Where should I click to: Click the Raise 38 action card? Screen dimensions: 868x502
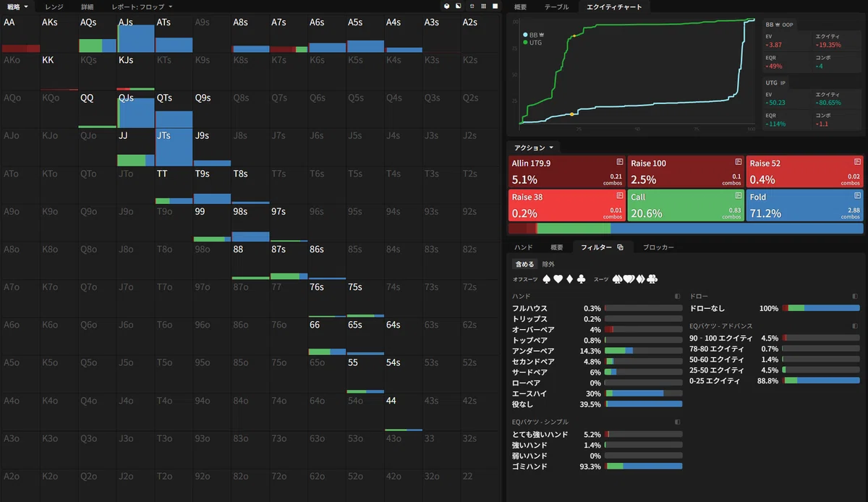566,205
